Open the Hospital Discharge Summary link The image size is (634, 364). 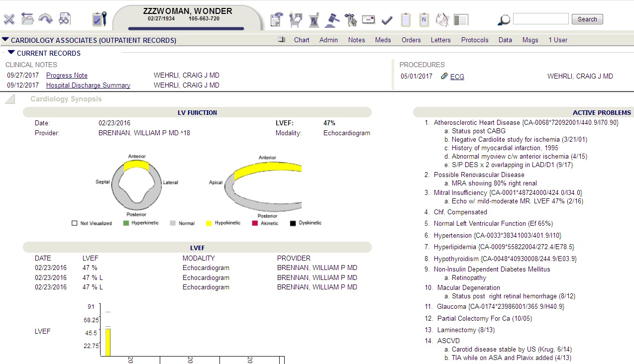88,86
